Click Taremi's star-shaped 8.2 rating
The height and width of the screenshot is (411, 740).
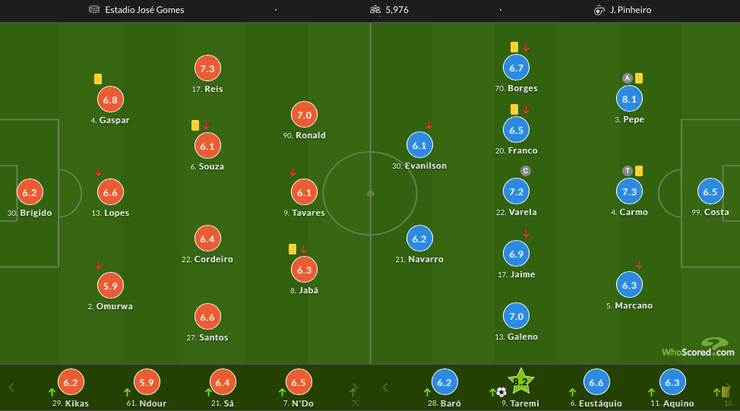[520, 381]
